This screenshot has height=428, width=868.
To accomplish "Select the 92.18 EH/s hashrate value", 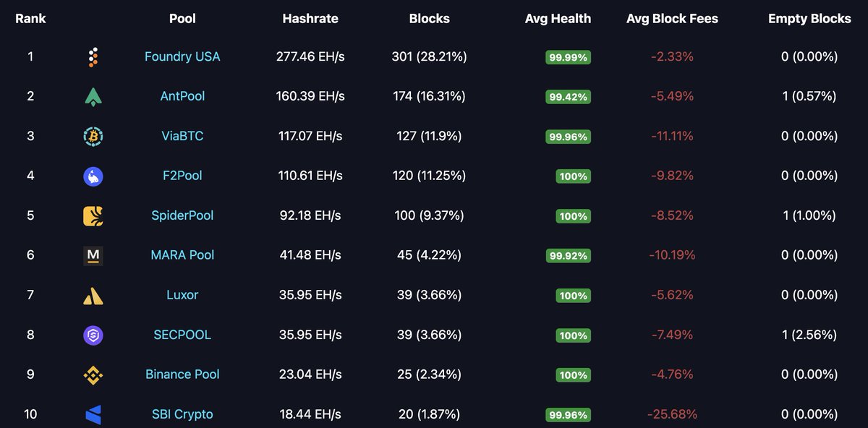I will pos(310,215).
